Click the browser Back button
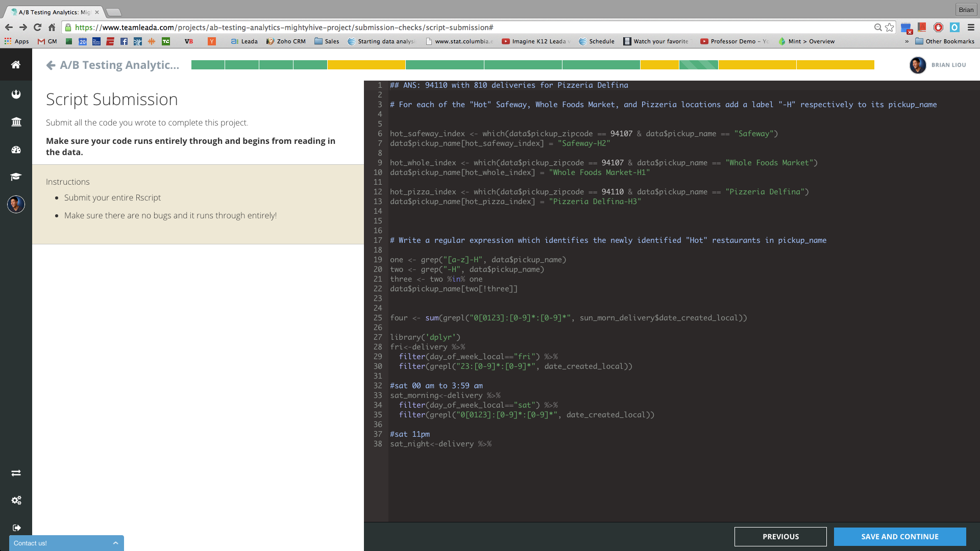Viewport: 980px width, 551px height. click(x=9, y=28)
